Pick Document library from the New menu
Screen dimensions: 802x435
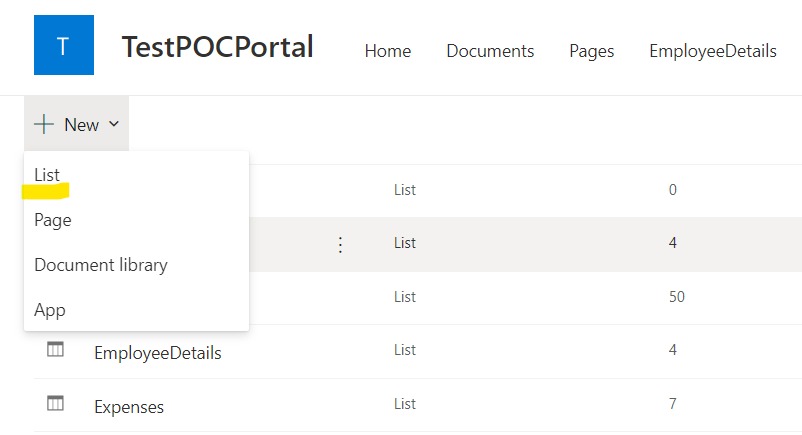(101, 265)
